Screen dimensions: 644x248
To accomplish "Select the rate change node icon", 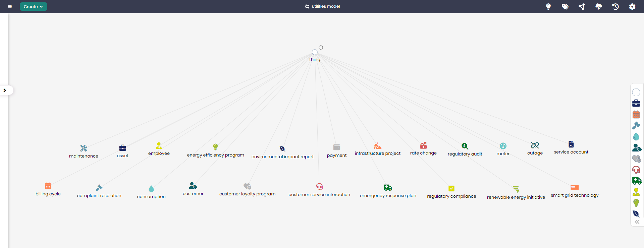I will click(x=423, y=145).
